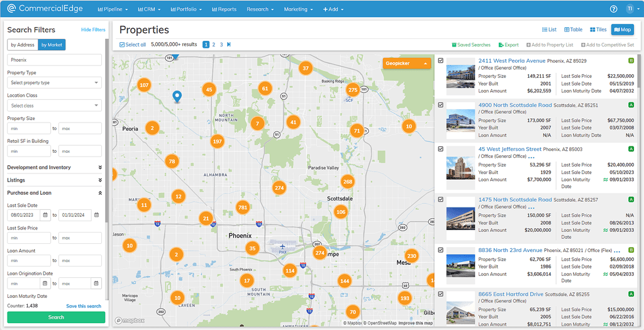The width and height of the screenshot is (644, 330).
Task: Click the Last Sale Price min field
Action: click(29, 238)
